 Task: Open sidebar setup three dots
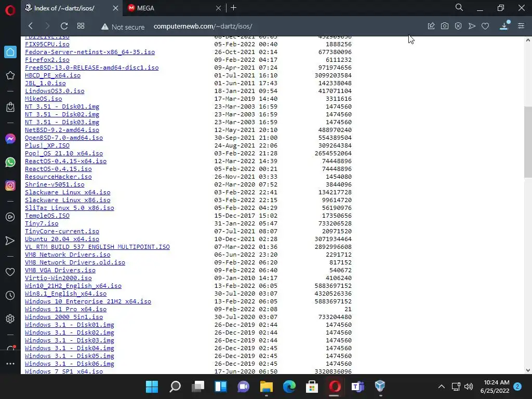(x=10, y=364)
